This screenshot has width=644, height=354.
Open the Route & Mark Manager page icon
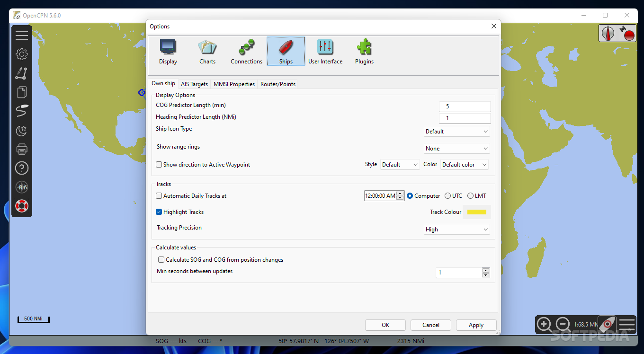(x=22, y=92)
